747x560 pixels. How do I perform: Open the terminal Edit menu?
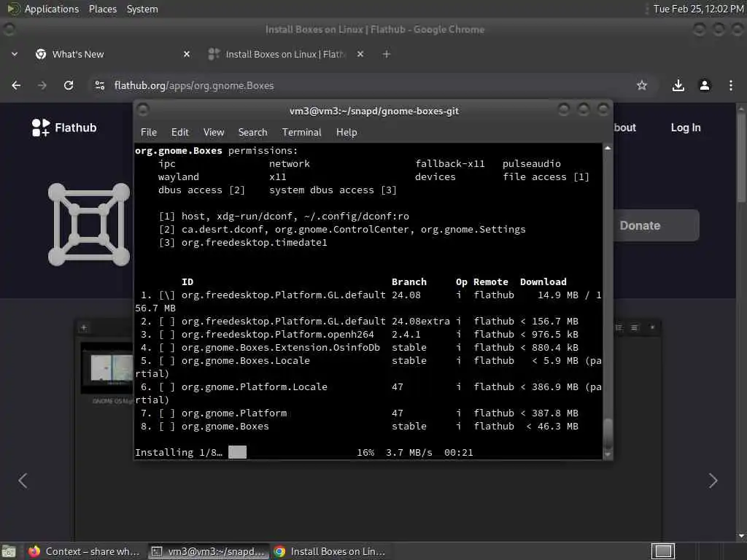point(179,133)
